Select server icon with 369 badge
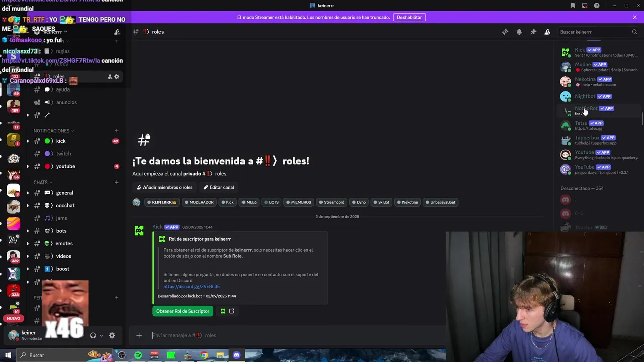This screenshot has width=644, height=362. pos(14,256)
